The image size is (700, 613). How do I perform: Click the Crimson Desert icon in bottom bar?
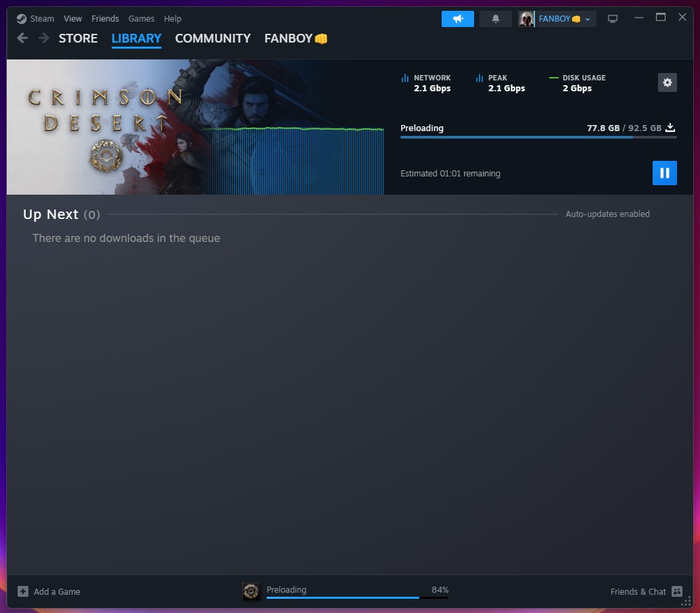[251, 591]
